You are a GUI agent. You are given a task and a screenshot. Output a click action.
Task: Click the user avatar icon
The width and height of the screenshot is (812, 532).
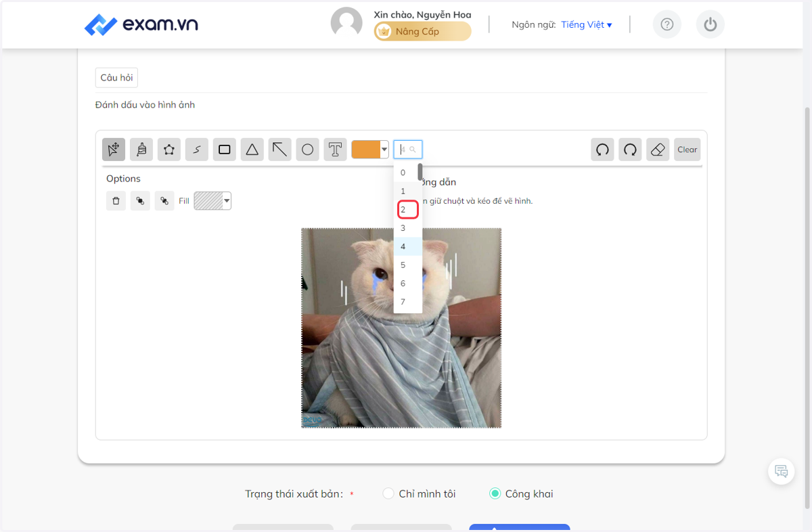346,24
